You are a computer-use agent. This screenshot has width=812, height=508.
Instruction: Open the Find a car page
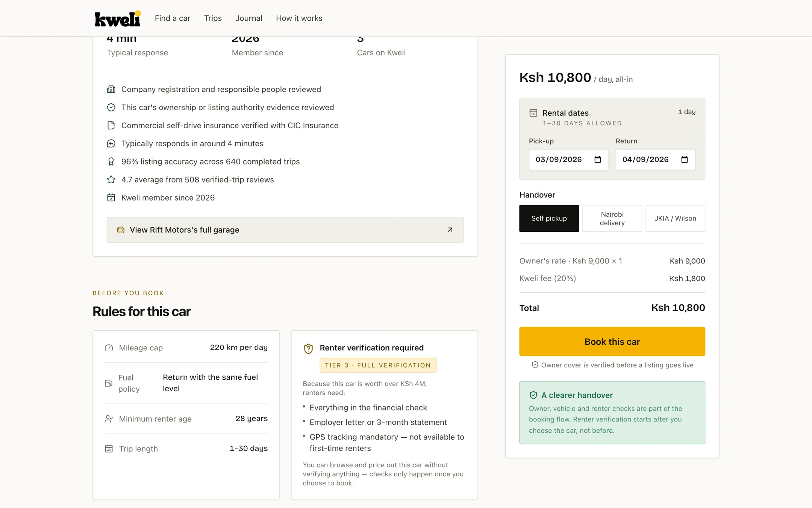173,18
